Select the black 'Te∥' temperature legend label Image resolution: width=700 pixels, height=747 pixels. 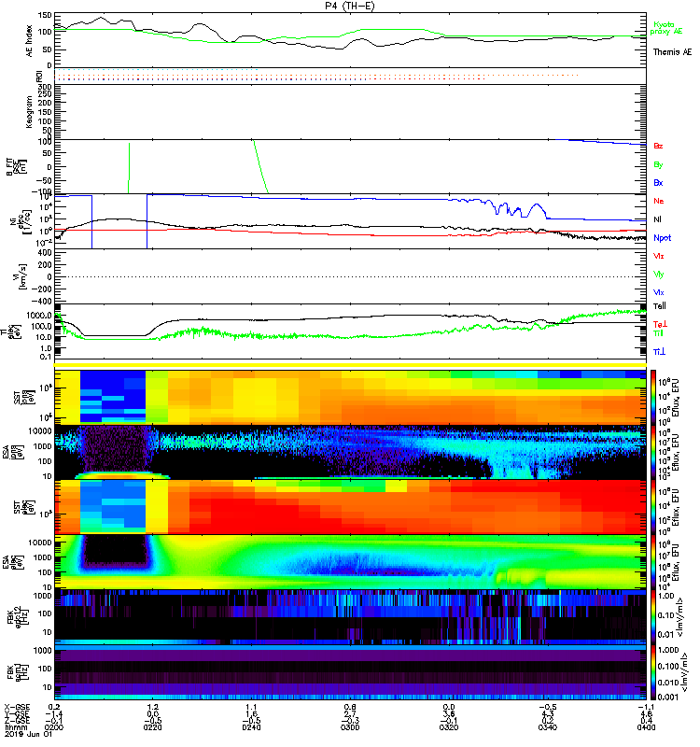tap(660, 306)
